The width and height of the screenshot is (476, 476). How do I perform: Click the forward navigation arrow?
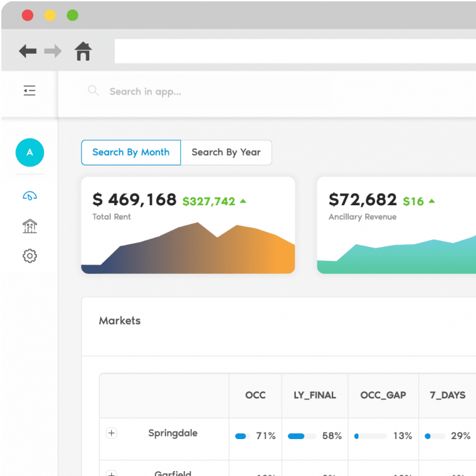point(53,51)
